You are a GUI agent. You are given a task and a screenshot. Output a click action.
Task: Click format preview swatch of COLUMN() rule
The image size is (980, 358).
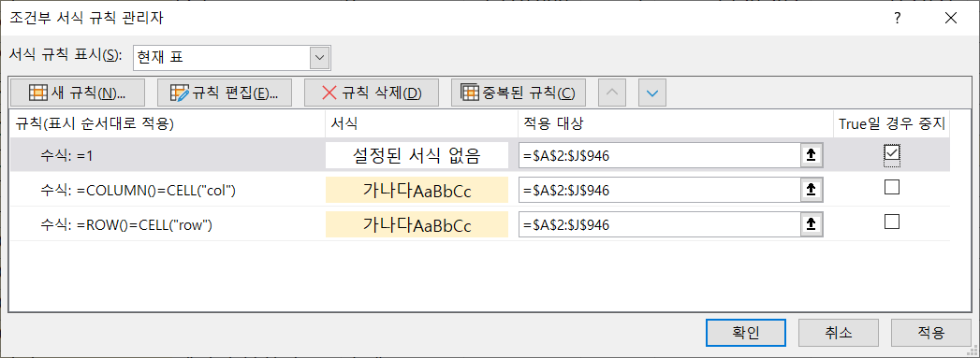pos(417,190)
